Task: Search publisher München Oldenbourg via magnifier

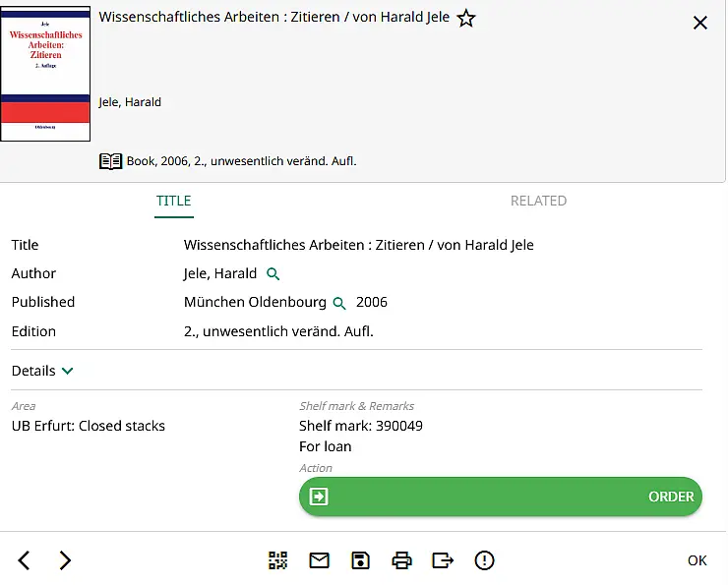Action: pos(340,303)
